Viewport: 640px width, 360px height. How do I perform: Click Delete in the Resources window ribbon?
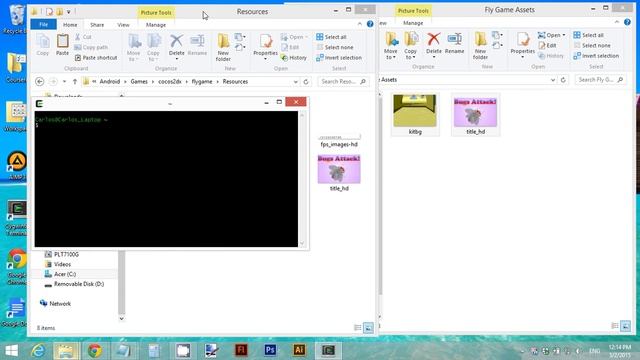[x=176, y=46]
